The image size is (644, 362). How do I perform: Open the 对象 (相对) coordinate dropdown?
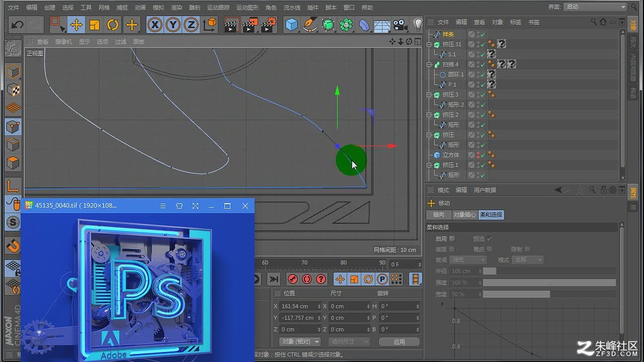(x=300, y=342)
